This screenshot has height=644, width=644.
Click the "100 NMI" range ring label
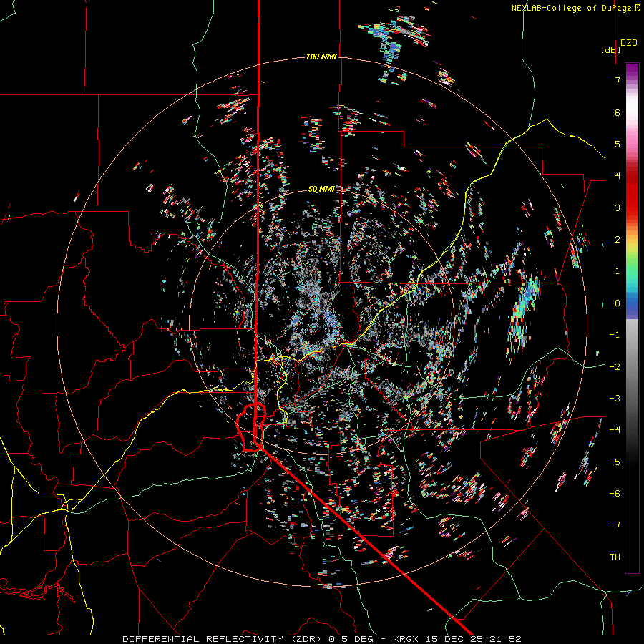pos(321,57)
